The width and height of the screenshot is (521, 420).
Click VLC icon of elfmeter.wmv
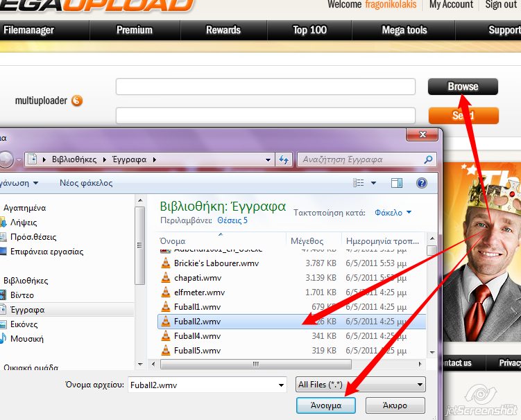[x=166, y=292]
